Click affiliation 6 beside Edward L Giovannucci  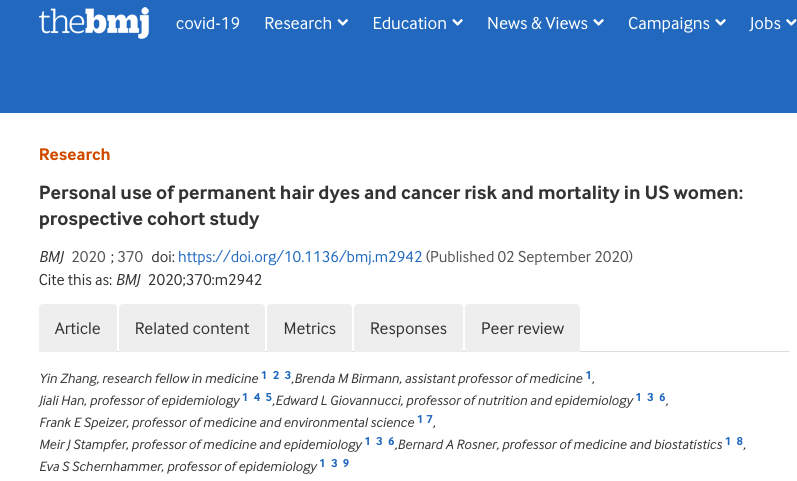(x=662, y=398)
